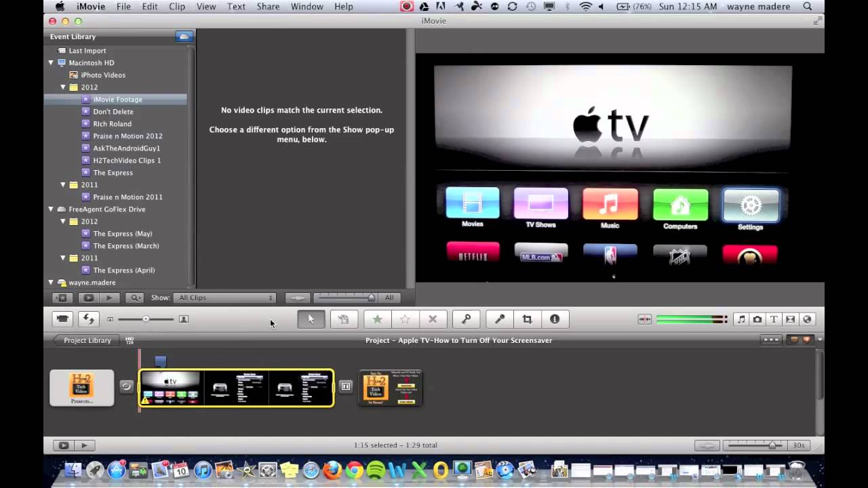
Task: Open Spotify from the Dock
Action: tap(375, 470)
